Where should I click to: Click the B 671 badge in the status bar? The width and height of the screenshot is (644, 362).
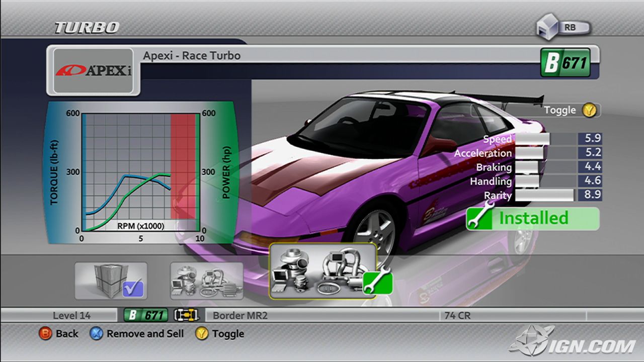(x=146, y=315)
